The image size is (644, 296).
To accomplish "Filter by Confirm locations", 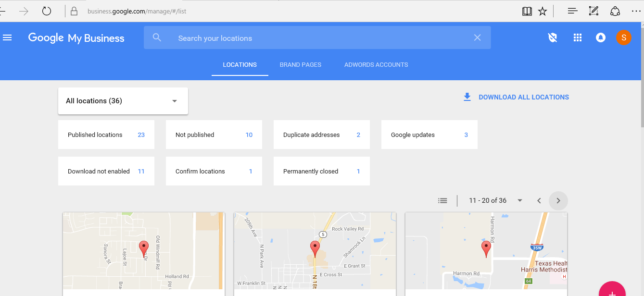I will [214, 171].
